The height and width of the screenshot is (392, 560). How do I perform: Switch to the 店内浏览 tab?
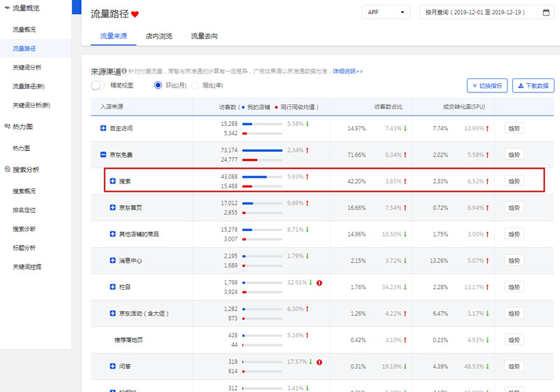(159, 36)
